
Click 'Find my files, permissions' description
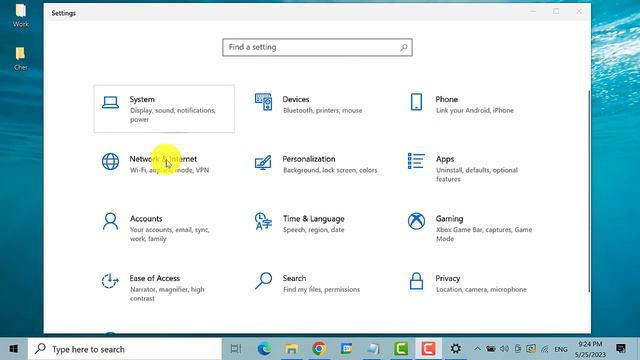tap(321, 289)
